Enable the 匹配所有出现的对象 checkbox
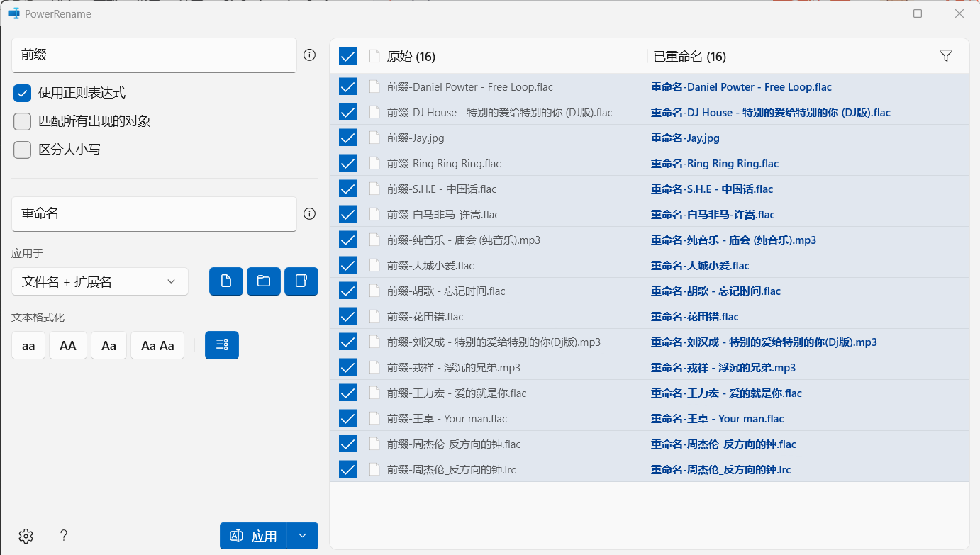The height and width of the screenshot is (555, 980). pyautogui.click(x=23, y=121)
